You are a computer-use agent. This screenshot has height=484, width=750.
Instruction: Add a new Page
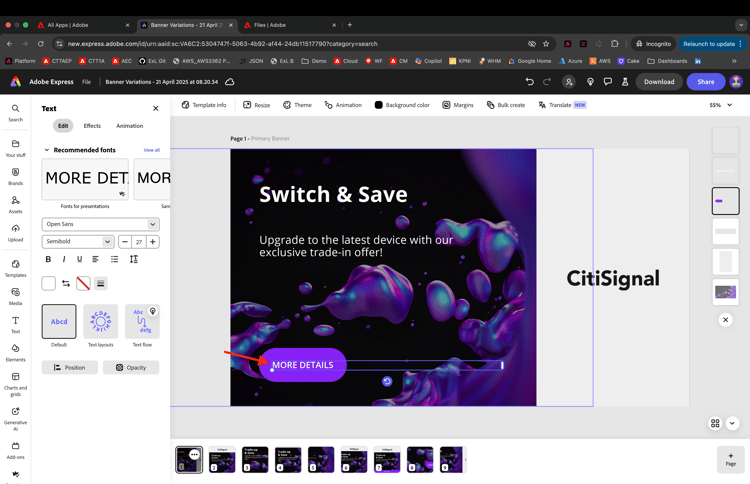(730, 459)
